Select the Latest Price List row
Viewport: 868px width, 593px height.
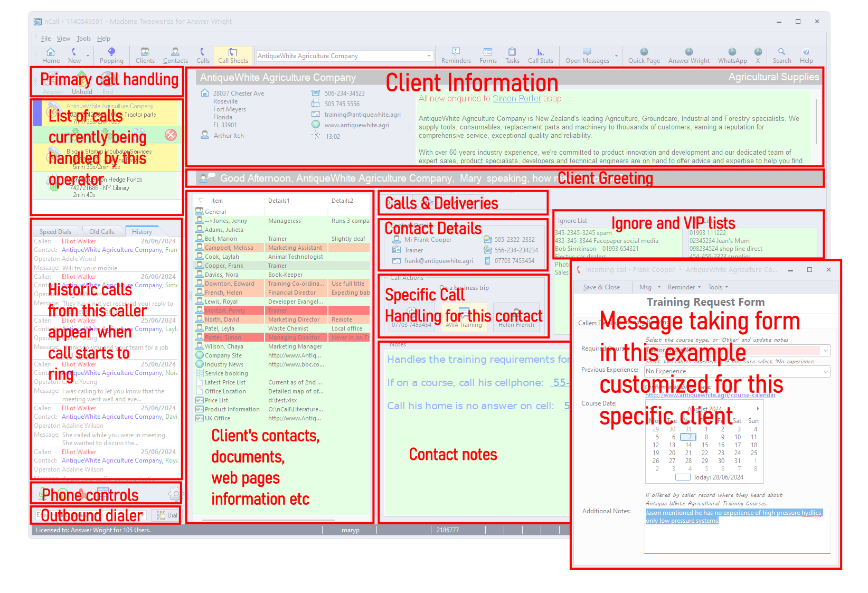tap(282, 382)
